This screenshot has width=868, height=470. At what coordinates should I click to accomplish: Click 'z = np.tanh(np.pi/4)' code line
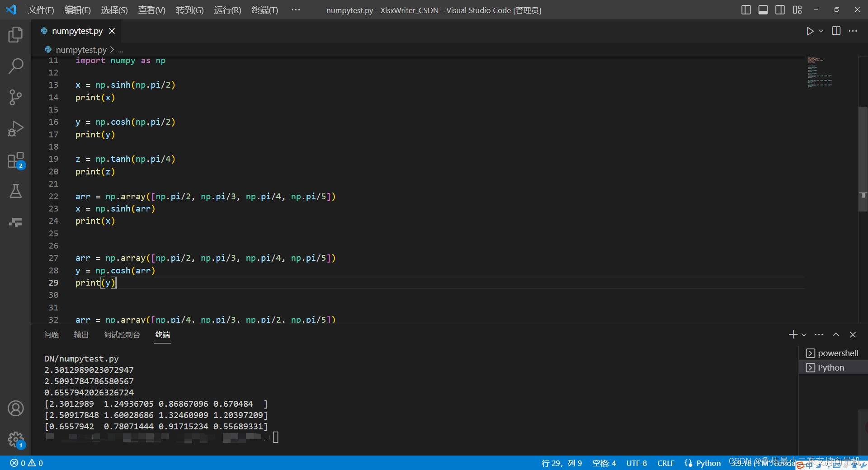click(125, 159)
